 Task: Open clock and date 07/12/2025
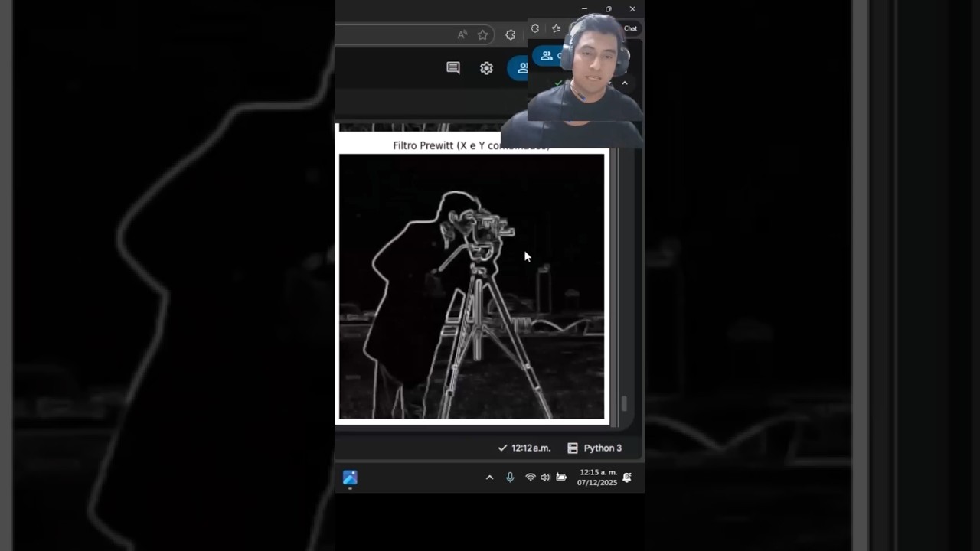click(597, 478)
